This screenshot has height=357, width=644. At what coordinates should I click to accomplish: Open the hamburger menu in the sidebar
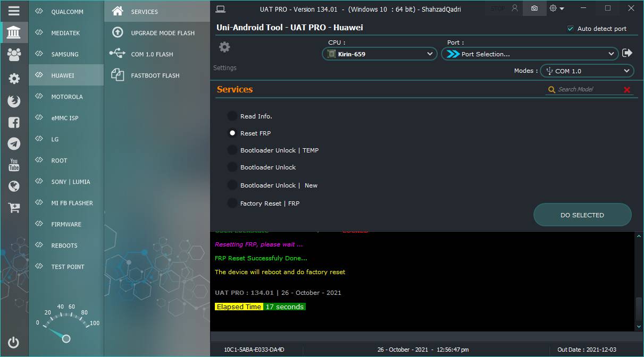(14, 11)
